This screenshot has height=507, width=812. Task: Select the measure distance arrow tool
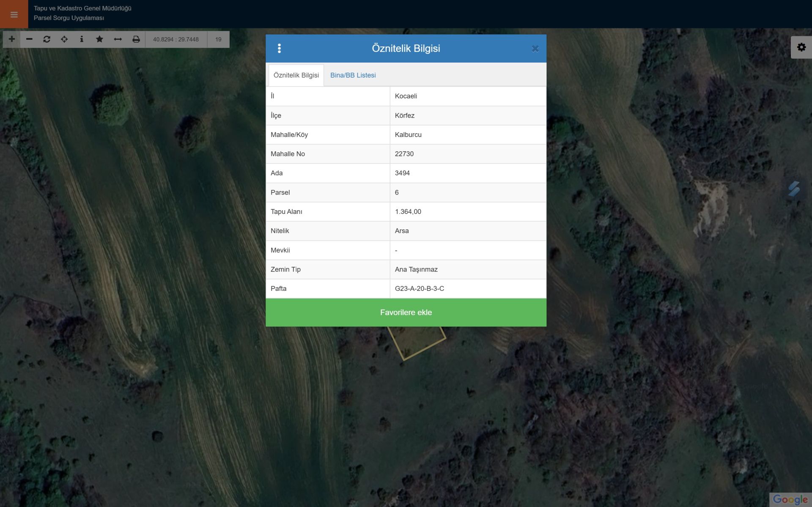pyautogui.click(x=118, y=39)
